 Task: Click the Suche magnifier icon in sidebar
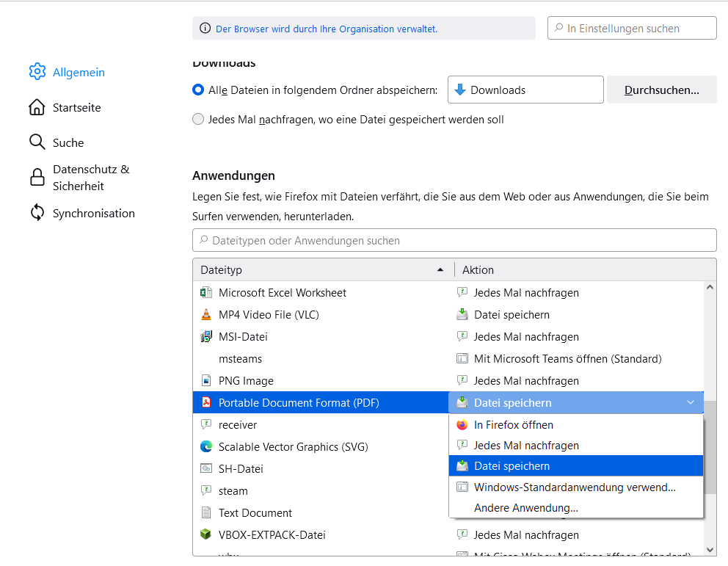coord(37,142)
